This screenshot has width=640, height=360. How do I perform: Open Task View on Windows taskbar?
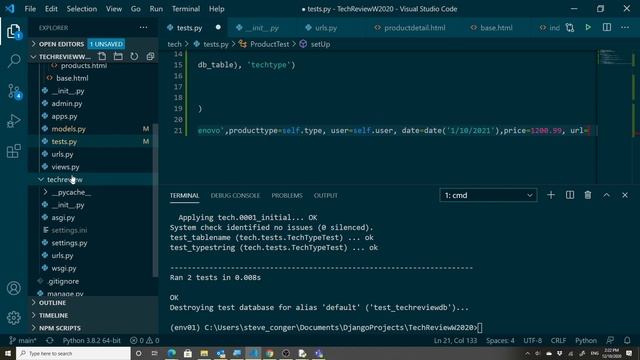[x=154, y=353]
